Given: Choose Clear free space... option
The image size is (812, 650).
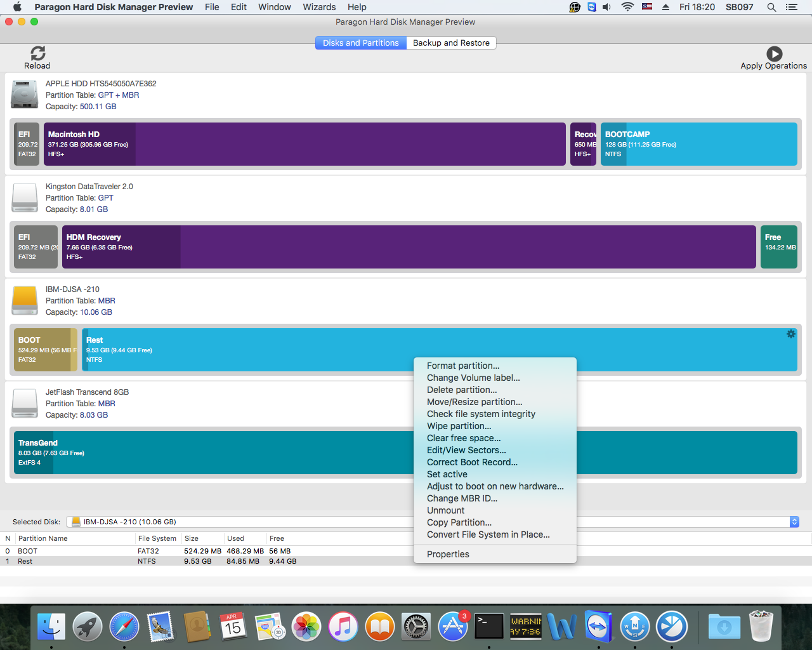Looking at the screenshot, I should click(495, 438).
